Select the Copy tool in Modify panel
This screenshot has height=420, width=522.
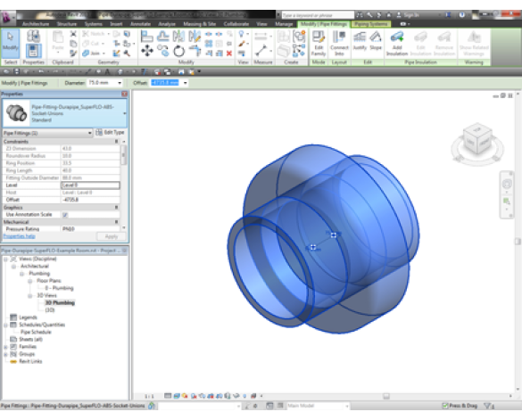click(x=162, y=51)
